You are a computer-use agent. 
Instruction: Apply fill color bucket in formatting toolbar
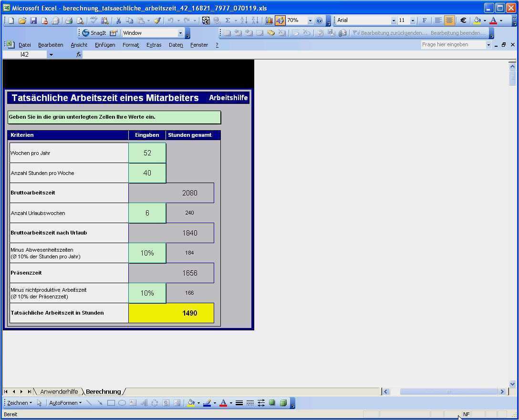pos(477,20)
